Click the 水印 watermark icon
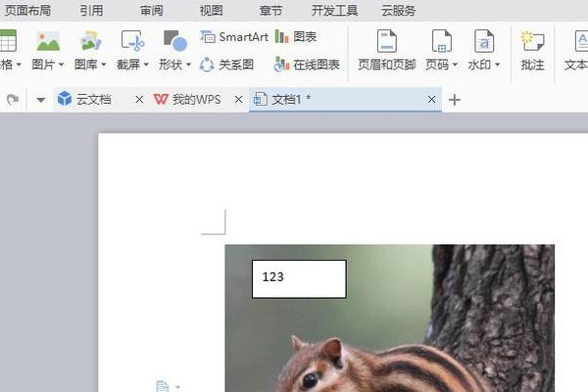Screen dimensions: 588x392 coord(484,41)
